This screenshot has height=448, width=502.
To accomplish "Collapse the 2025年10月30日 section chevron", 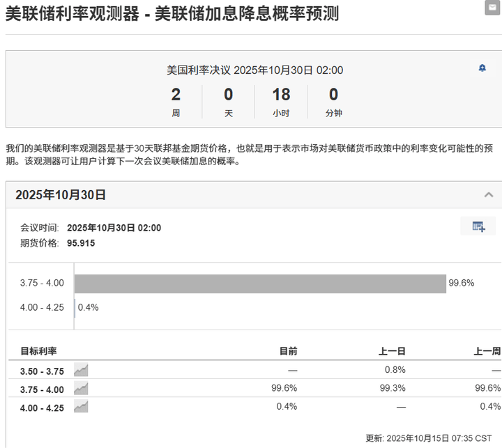I will 489,194.
